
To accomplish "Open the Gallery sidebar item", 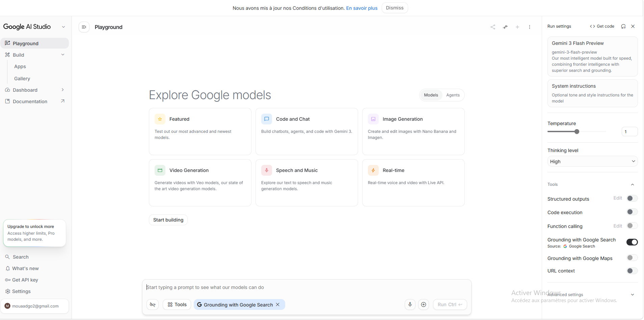I will [22, 79].
